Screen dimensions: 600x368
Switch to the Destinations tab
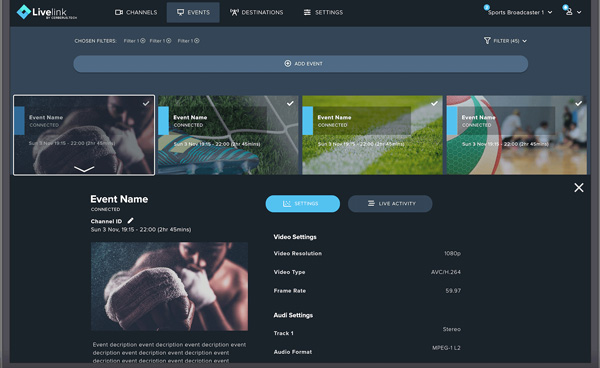pos(256,12)
